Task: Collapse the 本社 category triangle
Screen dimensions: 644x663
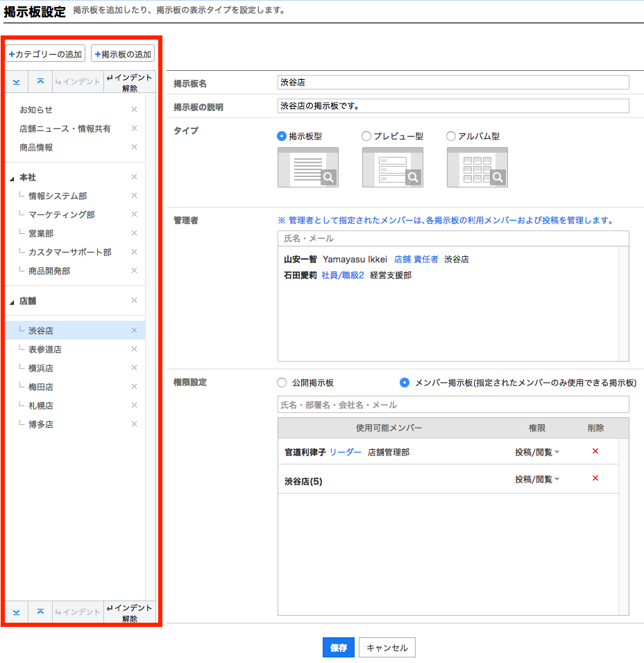Action: pyautogui.click(x=12, y=179)
